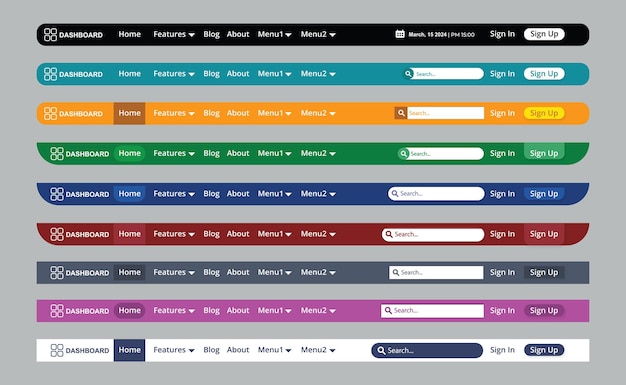626x385 pixels.
Task: Click the Dashboard logo in gray navbar
Action: click(79, 273)
